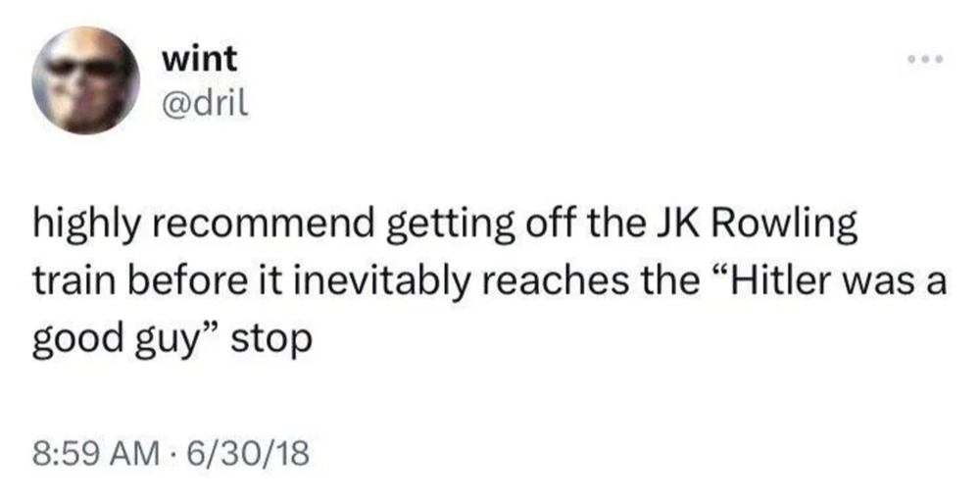Open the wint display name profile link
980x503 pixels.
pos(198,58)
